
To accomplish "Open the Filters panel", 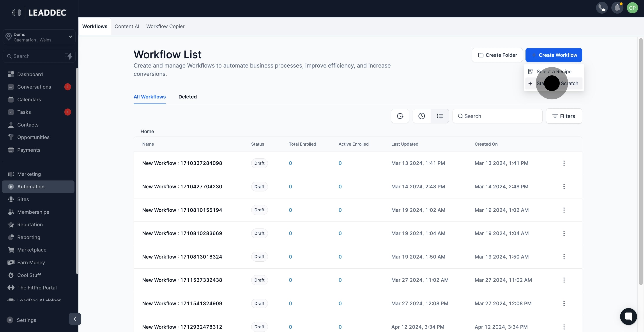I will click(564, 116).
